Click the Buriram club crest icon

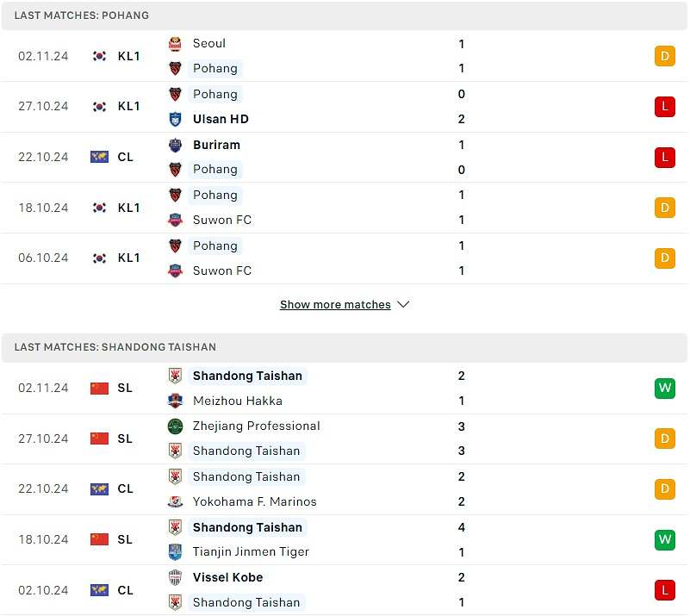(175, 145)
